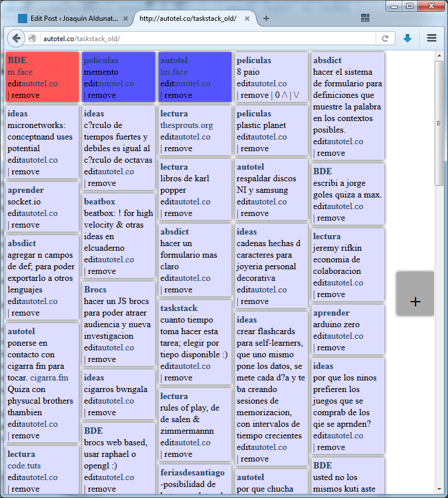Focus the address bar showing autotel.co/taskstack_old/
This screenshot has height=498, width=448.
(x=208, y=38)
